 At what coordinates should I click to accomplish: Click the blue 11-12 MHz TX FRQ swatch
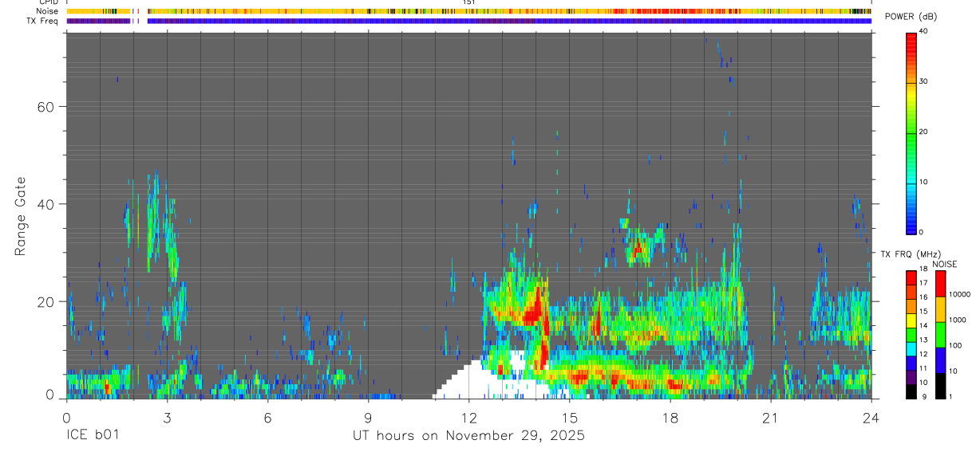(x=911, y=364)
